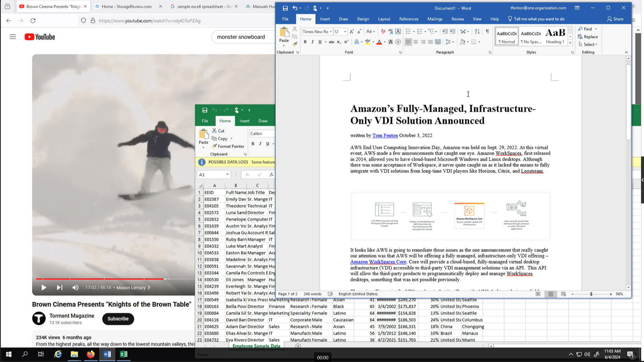Click Format Painter brush icon in Word
This screenshot has height=362, width=644.
pos(294,44)
